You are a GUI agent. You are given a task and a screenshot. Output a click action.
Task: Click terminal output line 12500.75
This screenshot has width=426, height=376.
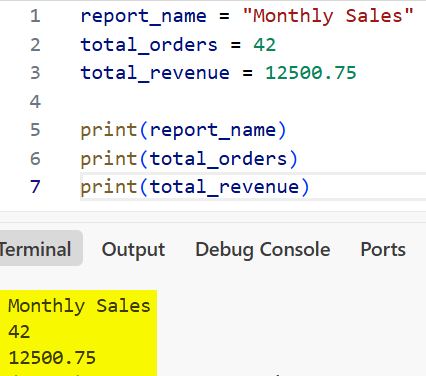52,358
